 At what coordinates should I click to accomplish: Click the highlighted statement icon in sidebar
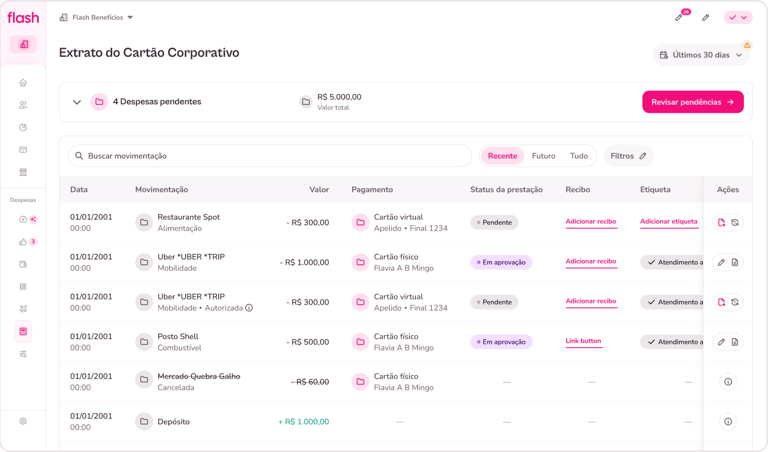coord(23,331)
